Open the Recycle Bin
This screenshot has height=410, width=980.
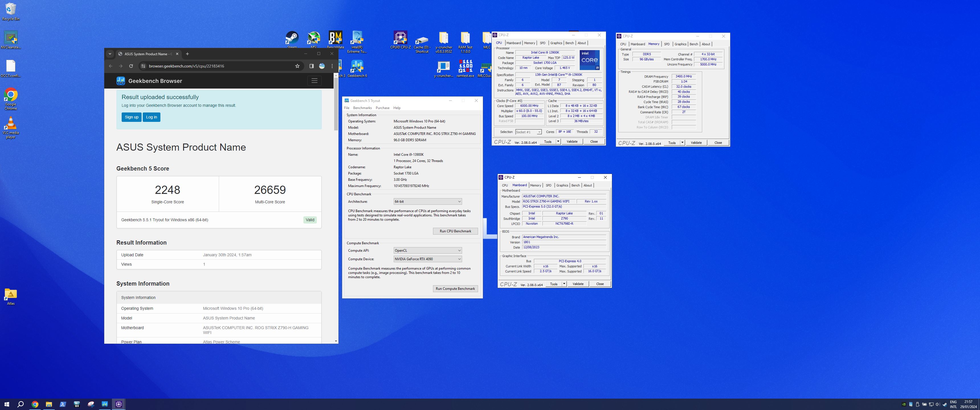click(11, 11)
